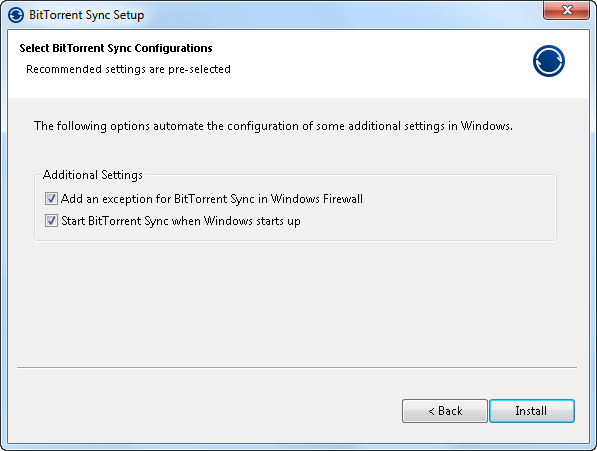Image resolution: width=597 pixels, height=451 pixels.
Task: Click the BitTorrent Sync title bar icon
Action: [x=16, y=15]
